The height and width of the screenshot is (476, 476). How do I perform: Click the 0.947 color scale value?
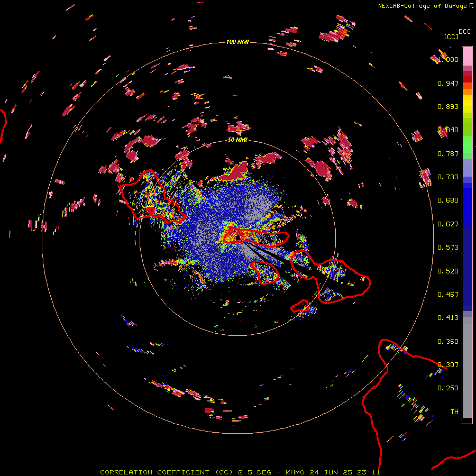448,83
